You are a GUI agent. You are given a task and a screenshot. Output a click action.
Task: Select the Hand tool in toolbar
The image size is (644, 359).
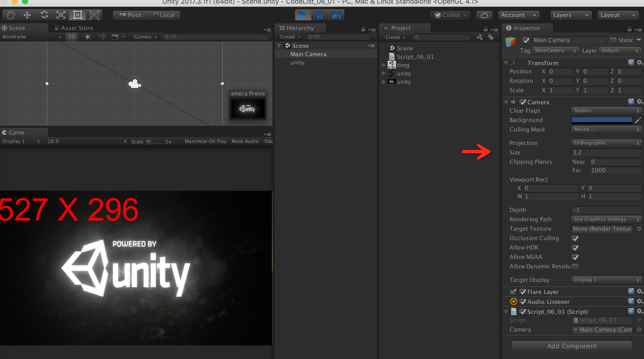10,15
